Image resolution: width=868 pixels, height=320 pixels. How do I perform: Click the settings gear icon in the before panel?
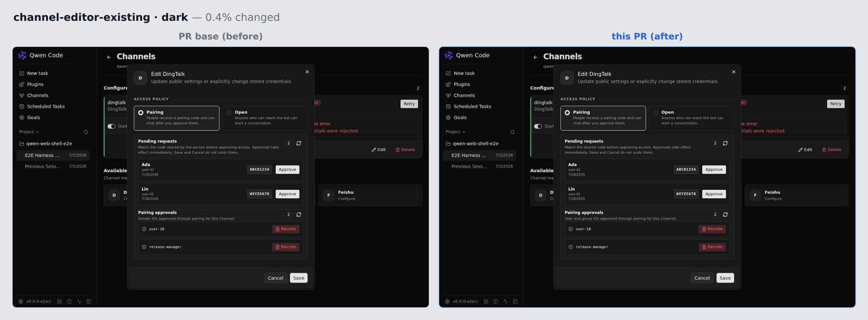(21, 301)
